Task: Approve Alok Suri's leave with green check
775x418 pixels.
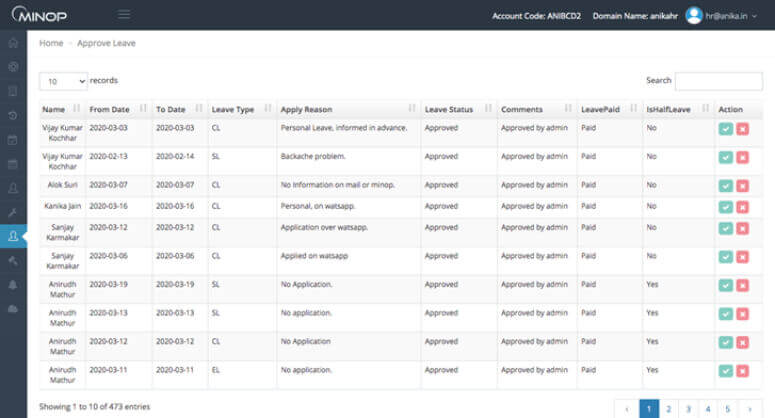Action: (x=725, y=186)
